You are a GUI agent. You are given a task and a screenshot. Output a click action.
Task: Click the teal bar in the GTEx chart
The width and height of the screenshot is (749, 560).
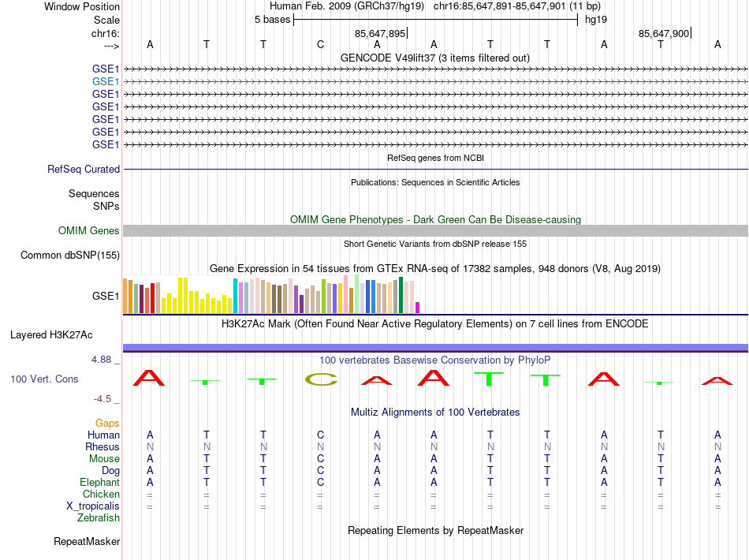[x=235, y=296]
